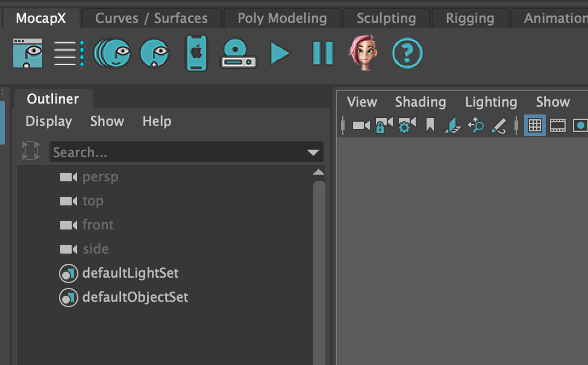
Task: Click the MocapX list with dots icon
Action: 69,54
